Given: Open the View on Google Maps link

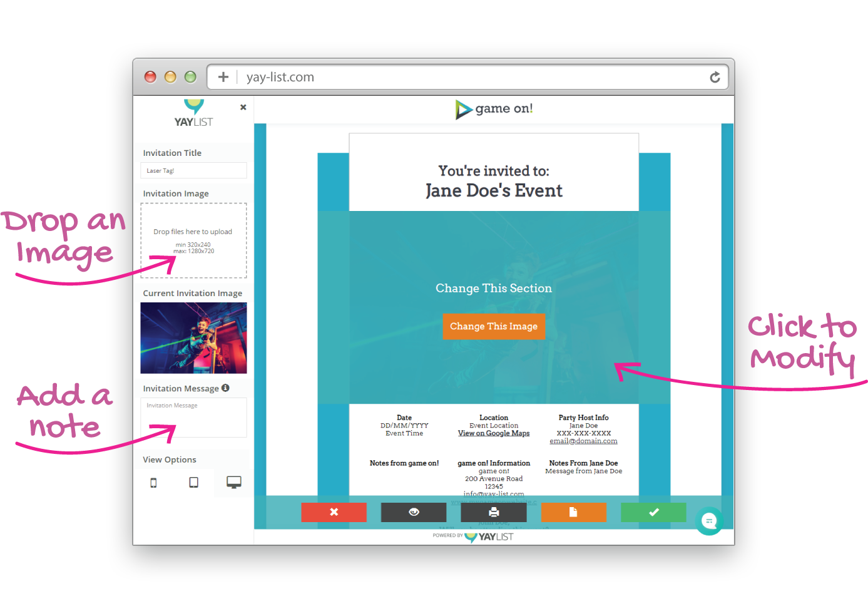Looking at the screenshot, I should [494, 433].
